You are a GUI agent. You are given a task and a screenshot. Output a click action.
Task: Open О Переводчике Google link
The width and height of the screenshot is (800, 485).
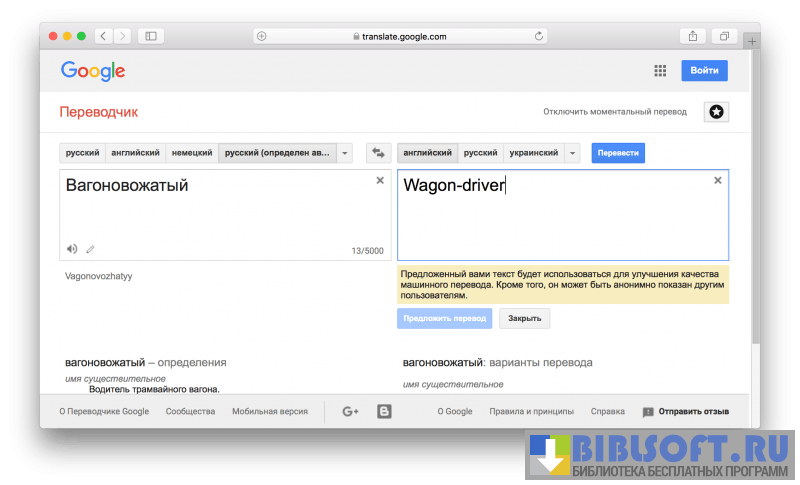(x=104, y=412)
